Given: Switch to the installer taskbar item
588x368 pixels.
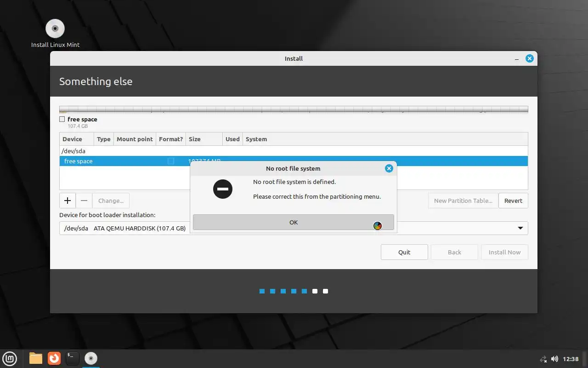Looking at the screenshot, I should tap(91, 358).
